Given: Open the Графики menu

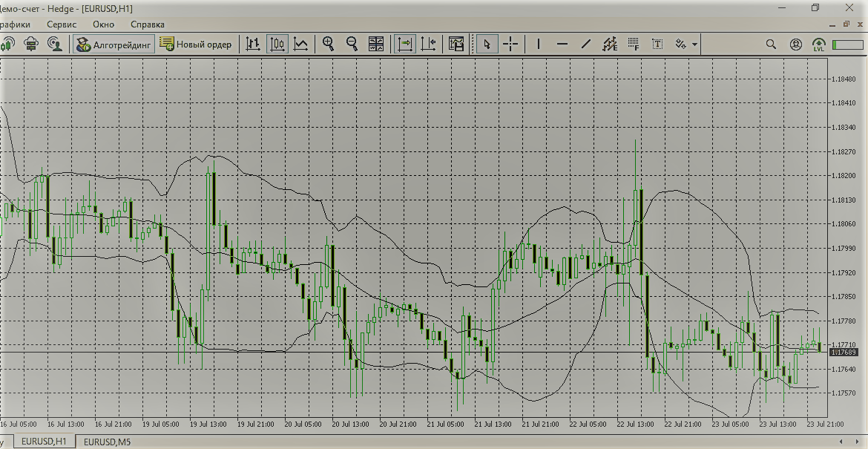Looking at the screenshot, I should click(x=16, y=24).
